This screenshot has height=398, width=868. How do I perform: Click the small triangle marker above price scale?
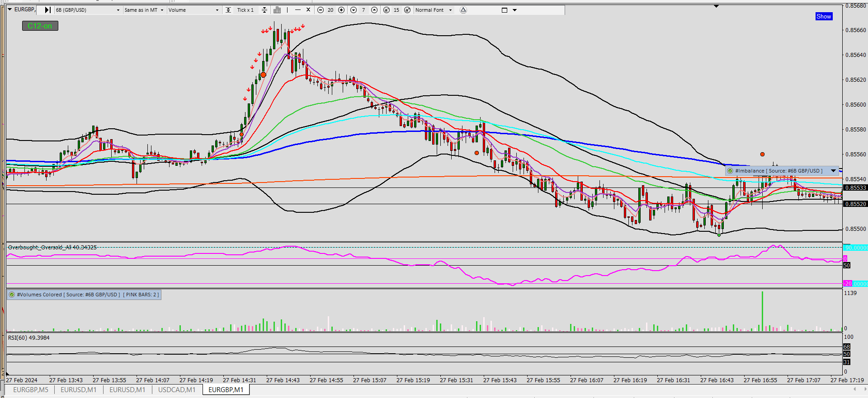pos(717,6)
